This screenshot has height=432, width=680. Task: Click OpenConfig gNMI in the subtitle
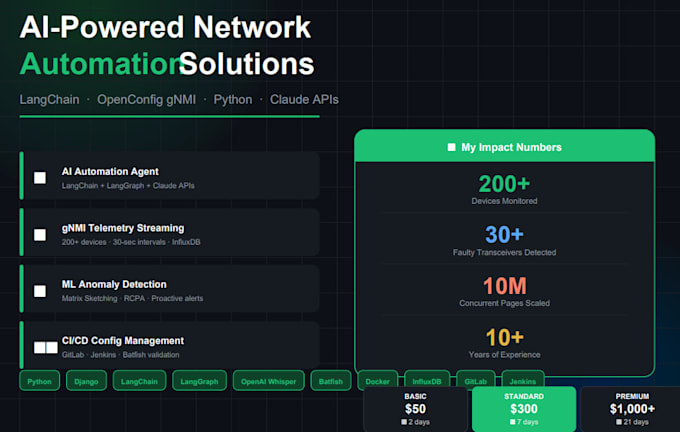coord(147,100)
